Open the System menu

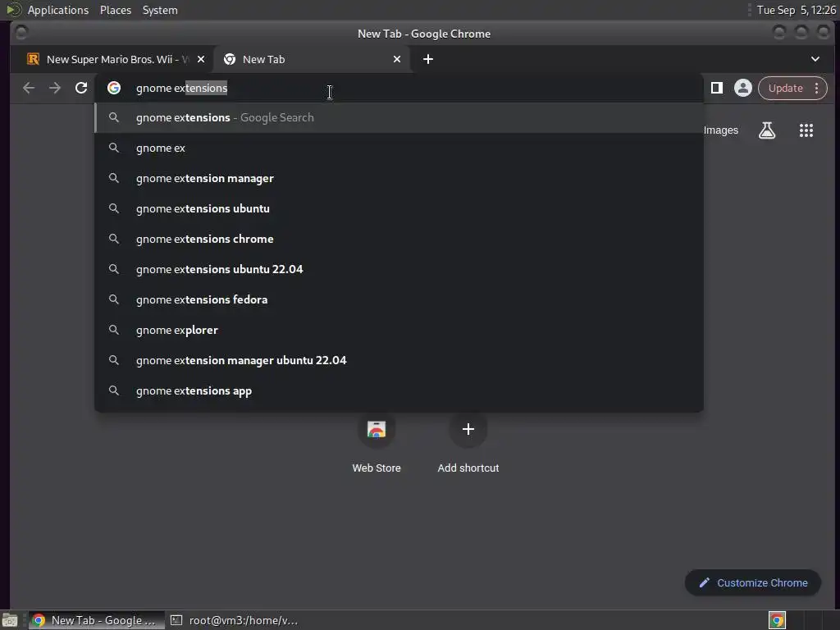tap(160, 10)
